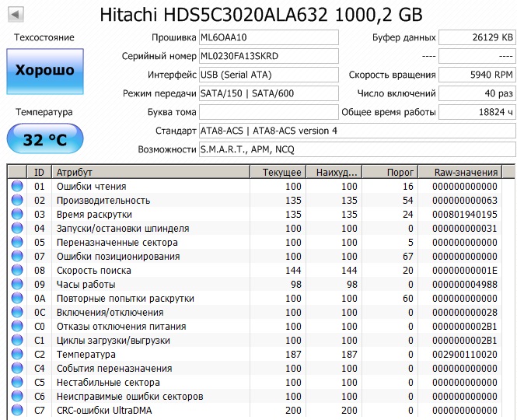Click Режим передачи field SATA/150 | SATA/600

click(x=269, y=93)
